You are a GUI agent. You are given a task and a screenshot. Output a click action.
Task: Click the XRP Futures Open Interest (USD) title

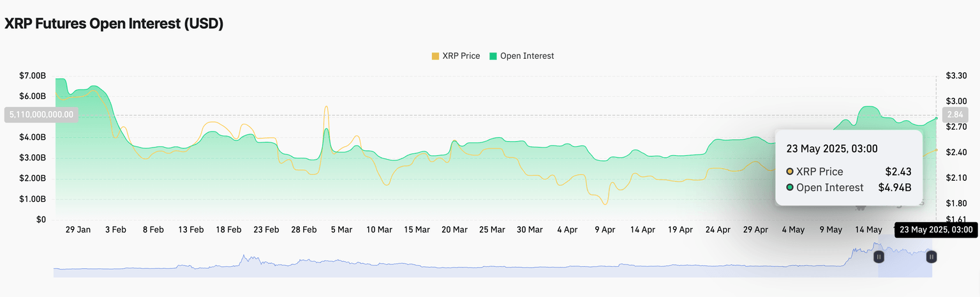tap(114, 24)
